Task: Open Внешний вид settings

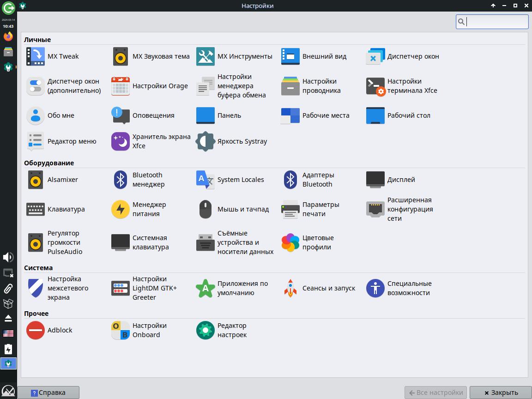Action: click(x=314, y=56)
